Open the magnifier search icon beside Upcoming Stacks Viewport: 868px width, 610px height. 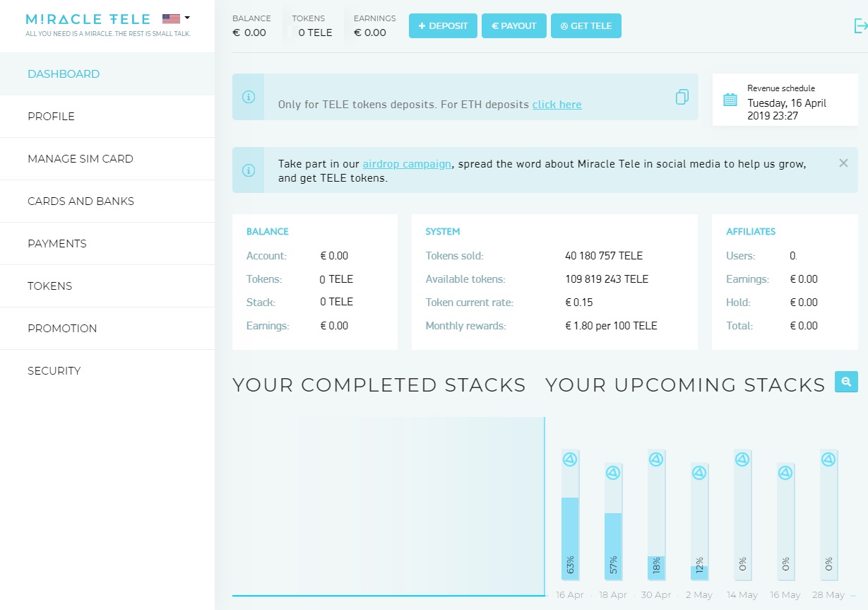(846, 382)
